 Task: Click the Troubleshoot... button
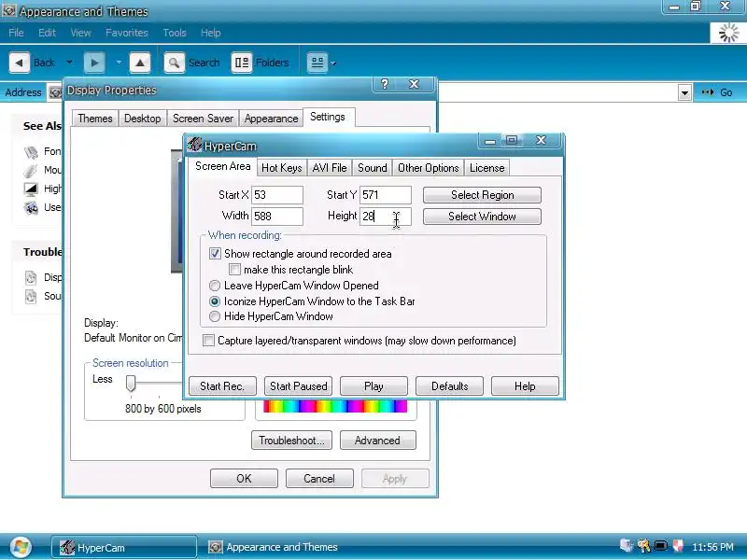click(291, 441)
